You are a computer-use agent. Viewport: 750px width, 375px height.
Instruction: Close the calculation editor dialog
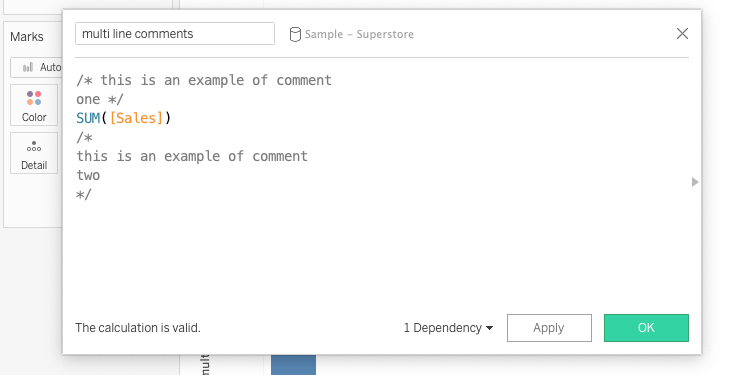682,33
